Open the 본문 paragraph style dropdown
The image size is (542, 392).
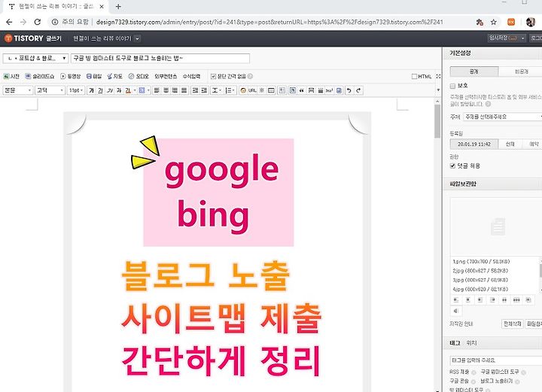[x=17, y=90]
